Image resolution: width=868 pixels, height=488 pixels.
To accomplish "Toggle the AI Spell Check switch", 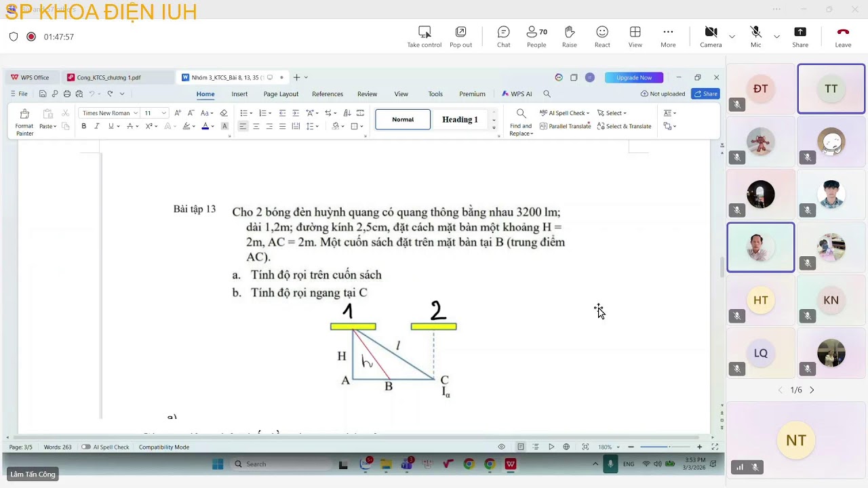I will tap(86, 447).
